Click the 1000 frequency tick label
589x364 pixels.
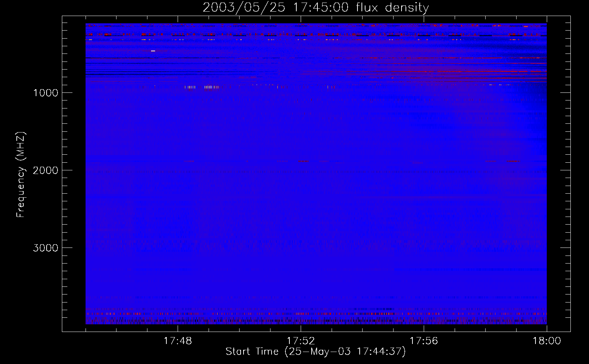point(46,93)
